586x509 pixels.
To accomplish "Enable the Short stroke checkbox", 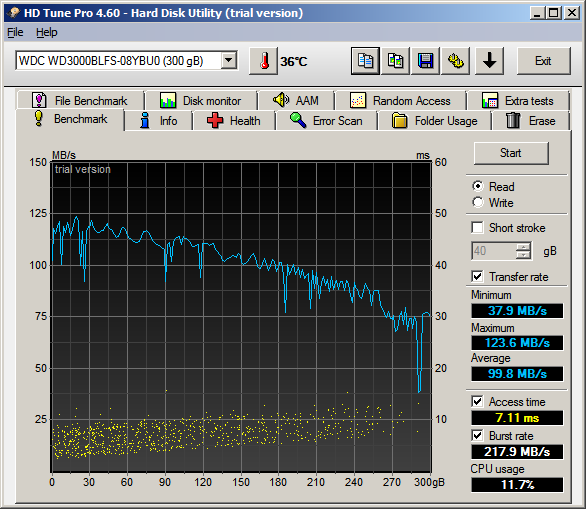I will [477, 228].
